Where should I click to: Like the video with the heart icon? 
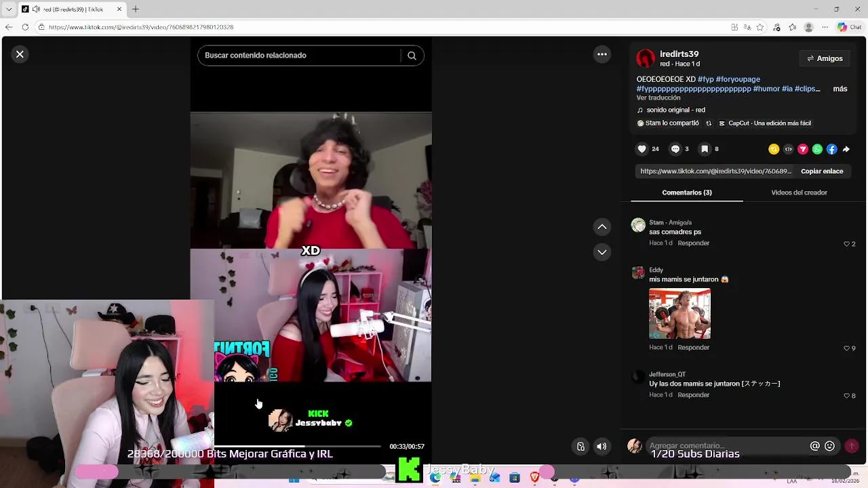pos(642,149)
